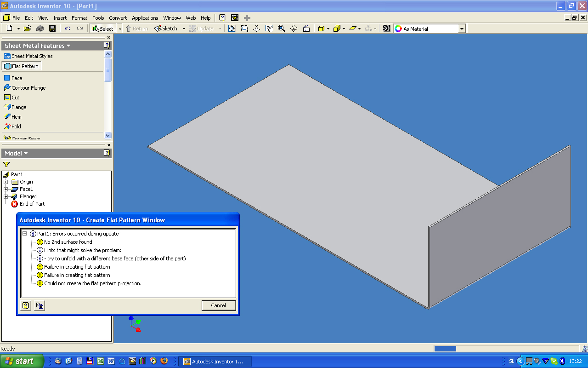
Task: Click the Firefox icon in quick launch
Action: [x=164, y=361]
